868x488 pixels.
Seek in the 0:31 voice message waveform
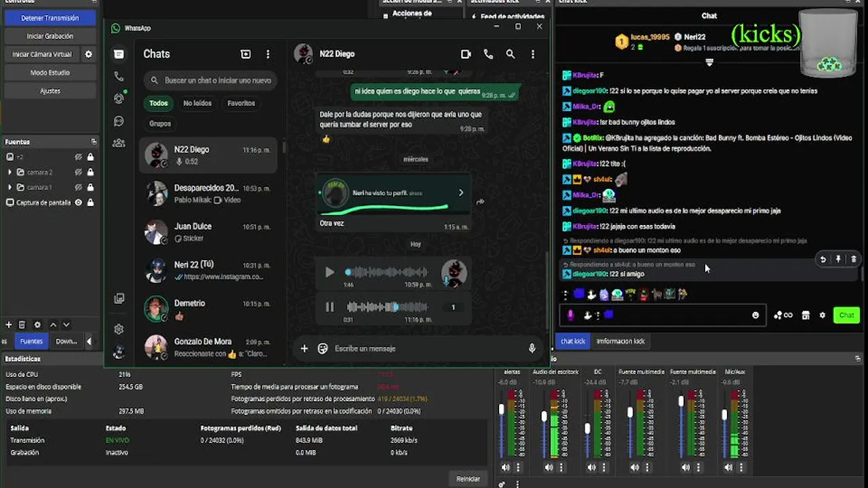tap(387, 307)
